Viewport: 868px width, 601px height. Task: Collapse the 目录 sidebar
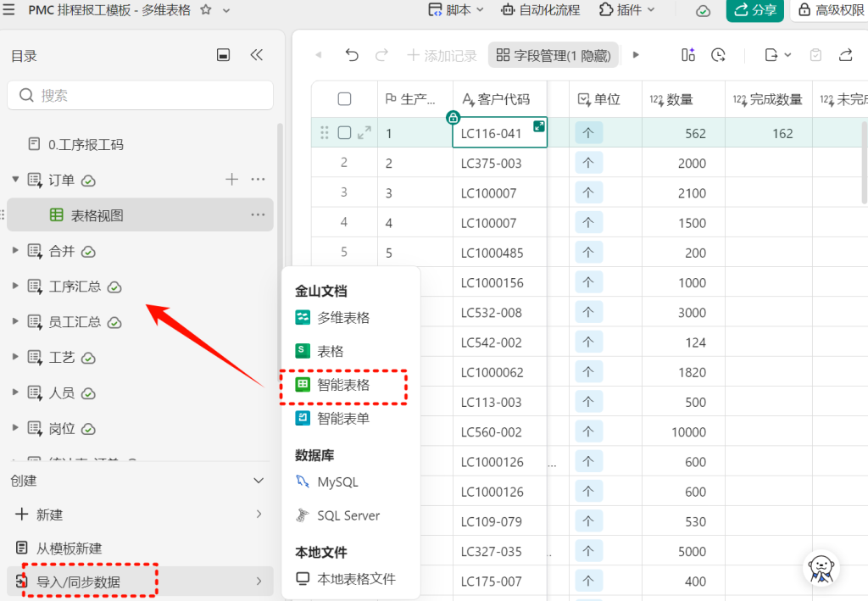pos(256,55)
